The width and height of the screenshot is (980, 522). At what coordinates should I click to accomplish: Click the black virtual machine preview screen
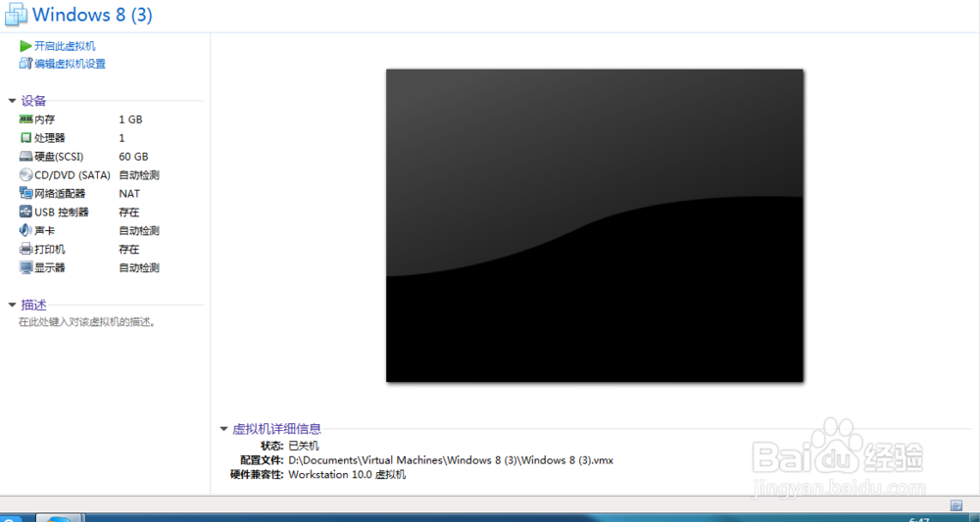tap(595, 225)
